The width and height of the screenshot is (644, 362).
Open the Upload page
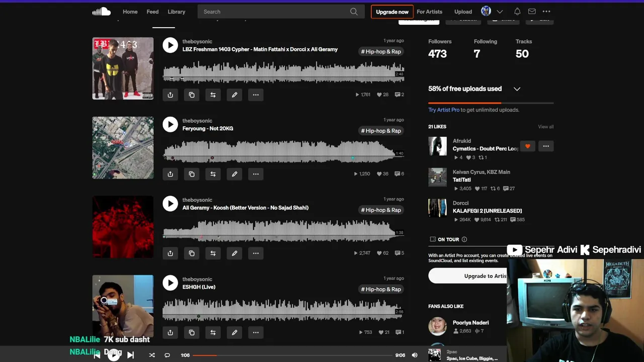pyautogui.click(x=463, y=12)
